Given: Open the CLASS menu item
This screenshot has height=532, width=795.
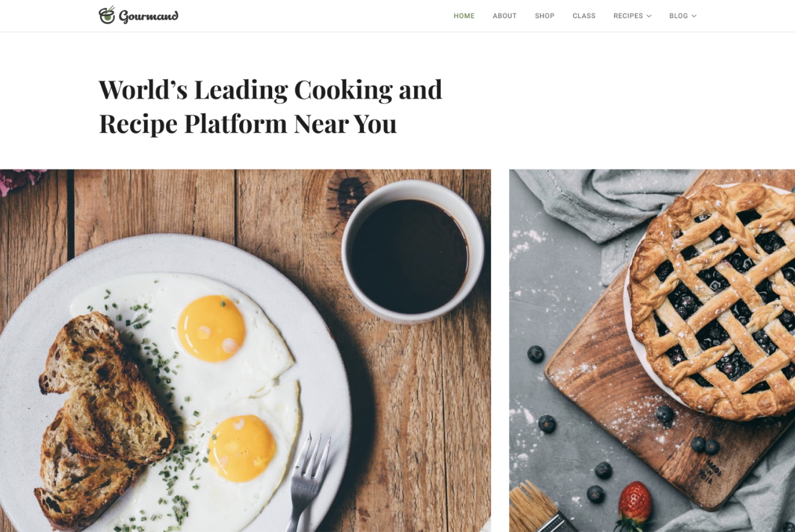Looking at the screenshot, I should 584,16.
